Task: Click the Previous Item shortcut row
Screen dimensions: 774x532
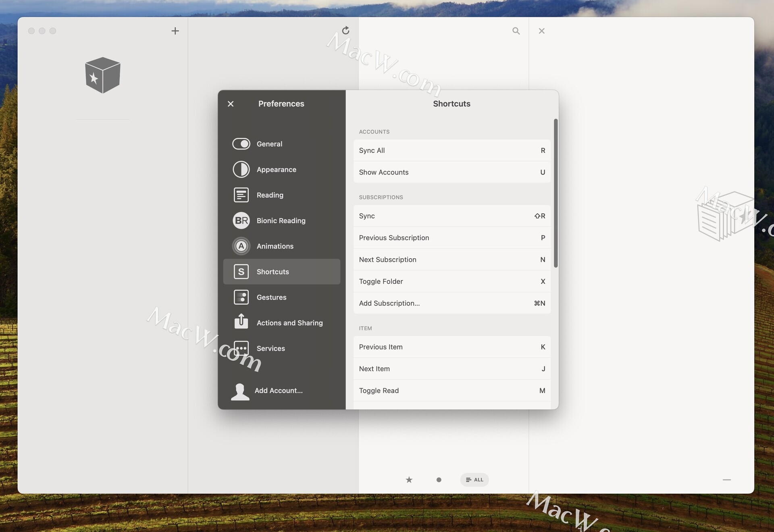Action: point(451,347)
